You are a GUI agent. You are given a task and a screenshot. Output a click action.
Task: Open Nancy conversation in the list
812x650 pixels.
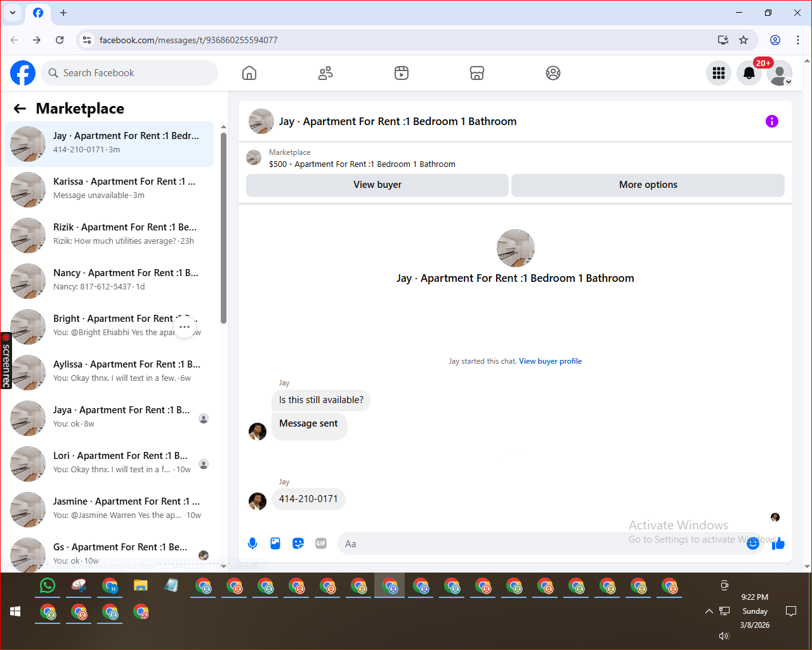109,281
